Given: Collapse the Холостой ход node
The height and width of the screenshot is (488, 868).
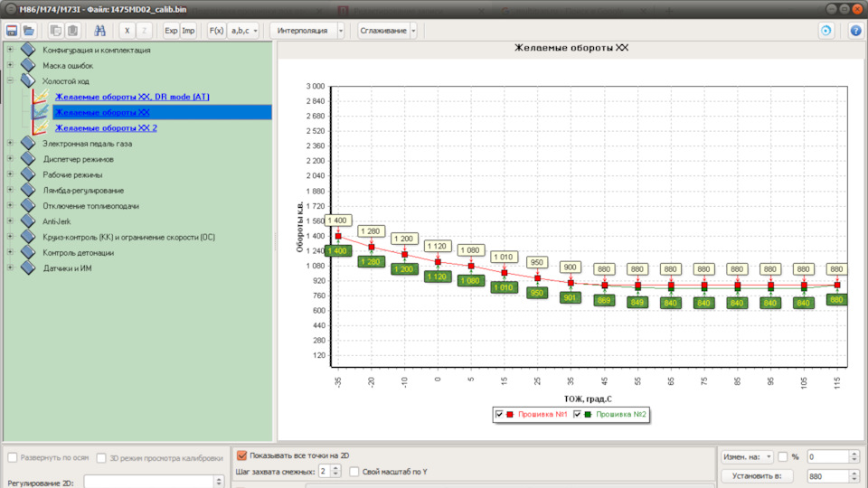Looking at the screenshot, I should click(x=10, y=80).
